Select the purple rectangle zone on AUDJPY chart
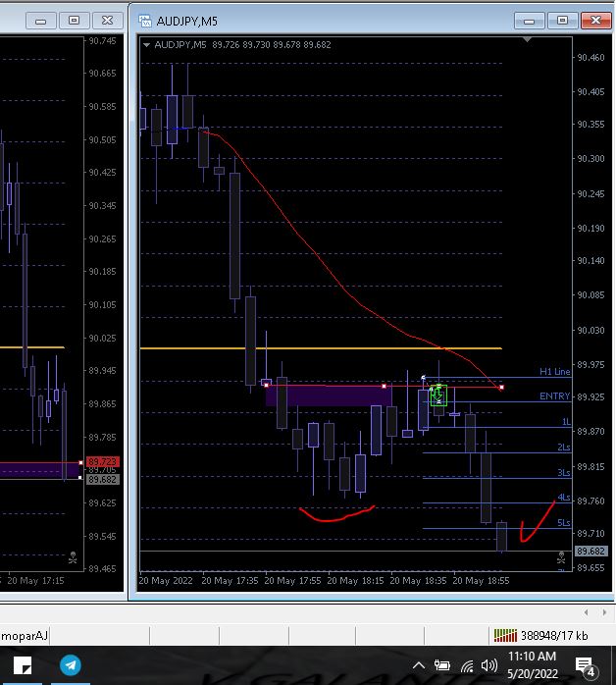616x685 pixels. coord(328,396)
